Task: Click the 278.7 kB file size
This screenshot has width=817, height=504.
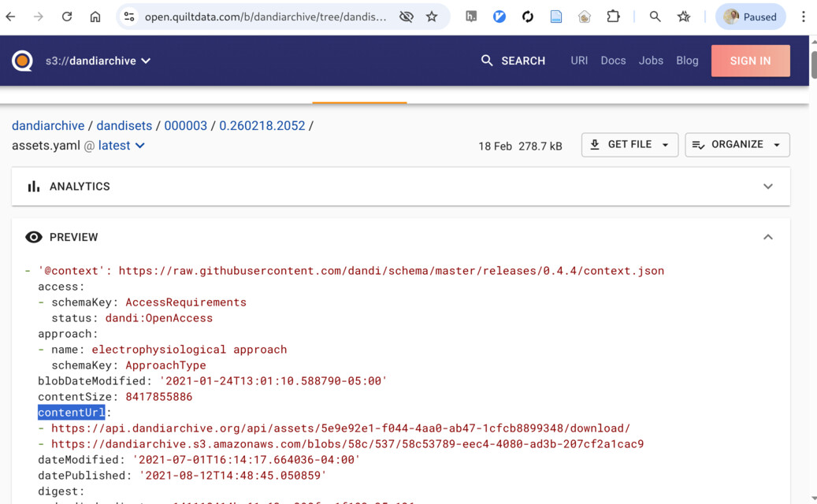Action: (540, 146)
